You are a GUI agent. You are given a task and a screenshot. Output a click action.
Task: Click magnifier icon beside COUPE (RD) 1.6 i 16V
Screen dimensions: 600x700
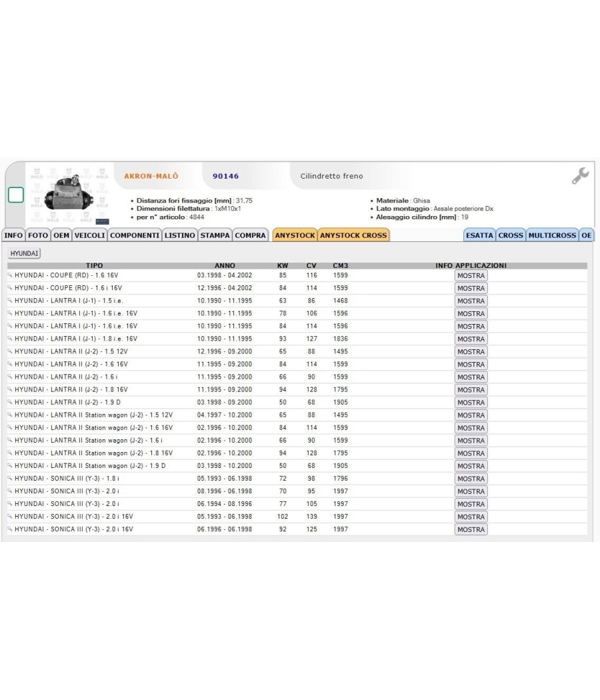[x=10, y=288]
